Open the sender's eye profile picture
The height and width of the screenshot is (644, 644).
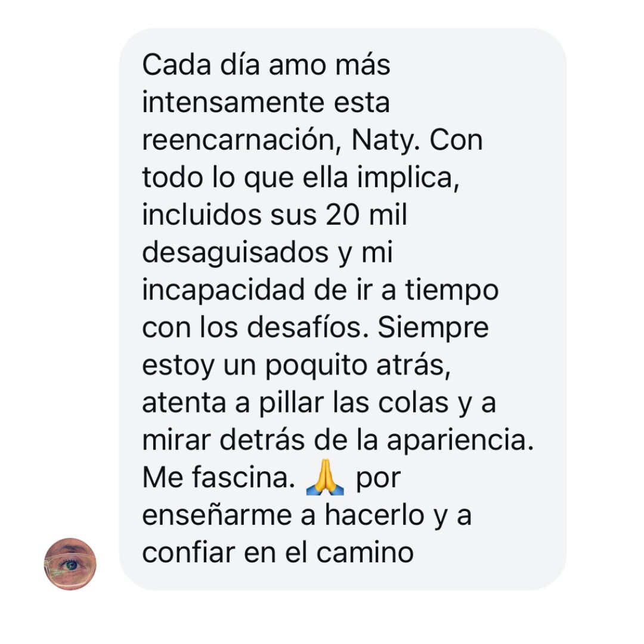pos(70,564)
